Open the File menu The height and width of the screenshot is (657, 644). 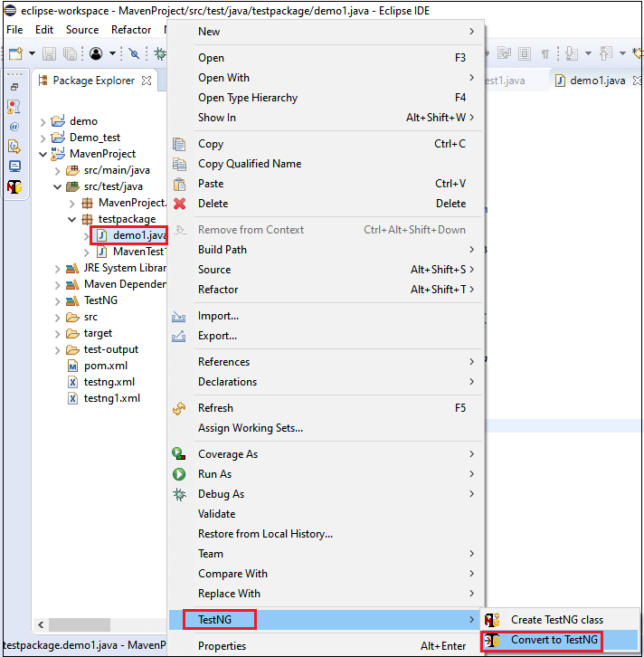(14, 30)
